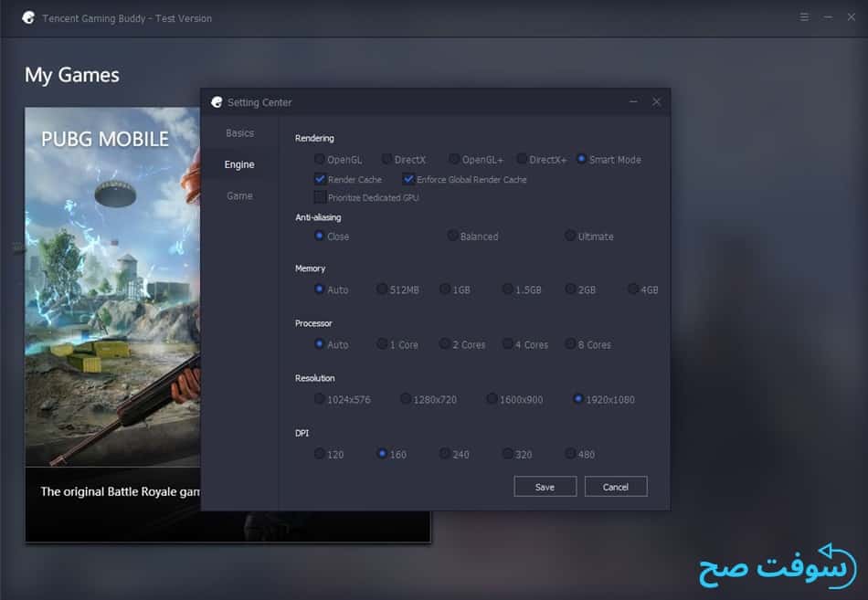
Task: Open the PUBG MOBILE game card
Action: click(112, 324)
